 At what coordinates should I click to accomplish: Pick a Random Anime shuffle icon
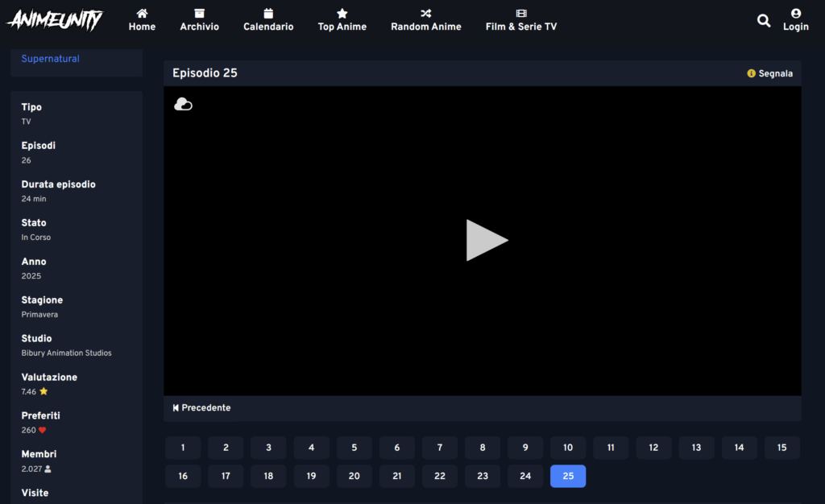[425, 14]
